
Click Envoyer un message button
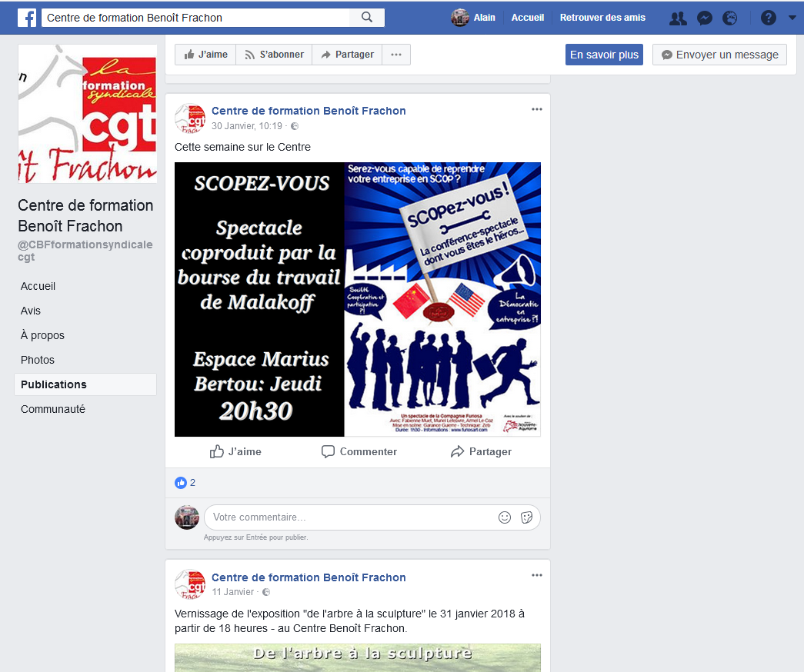point(719,55)
